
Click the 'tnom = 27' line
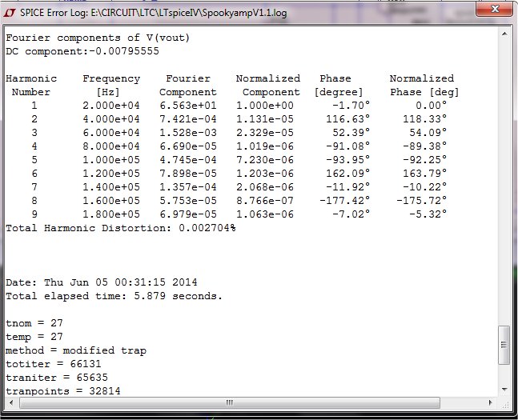click(34, 323)
